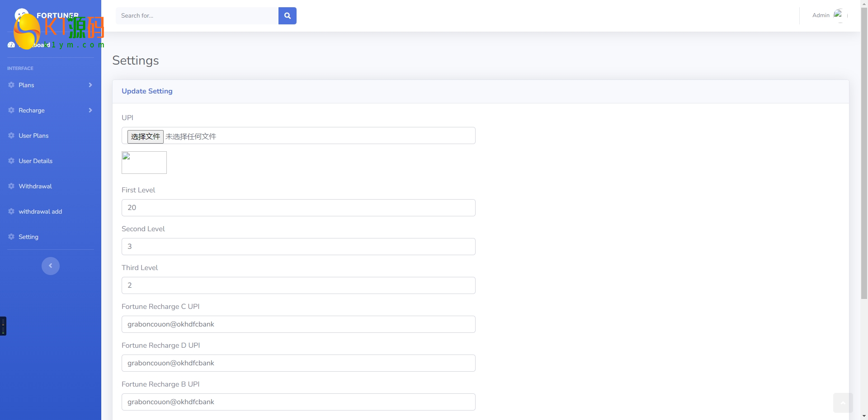Click the magnifier search button
Viewport: 868px width, 420px height.
tap(287, 16)
